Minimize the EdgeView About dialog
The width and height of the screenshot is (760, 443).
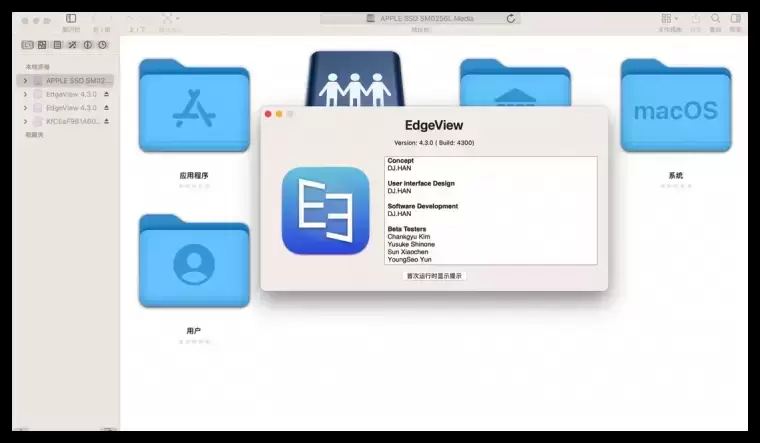coord(279,114)
